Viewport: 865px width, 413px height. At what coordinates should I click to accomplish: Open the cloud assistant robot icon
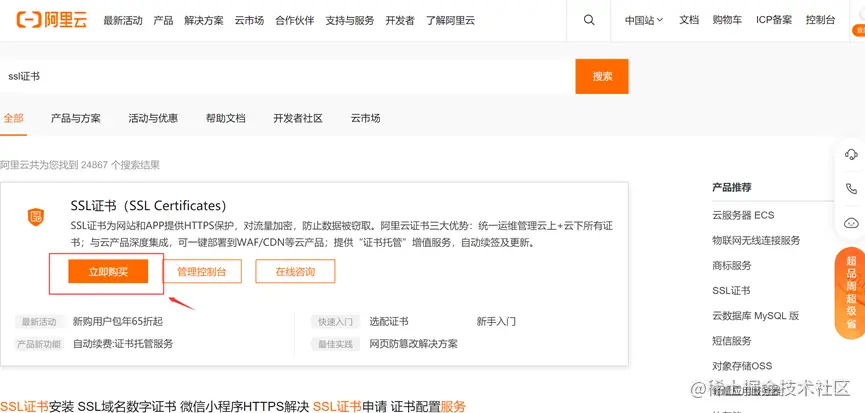pyautogui.click(x=851, y=223)
